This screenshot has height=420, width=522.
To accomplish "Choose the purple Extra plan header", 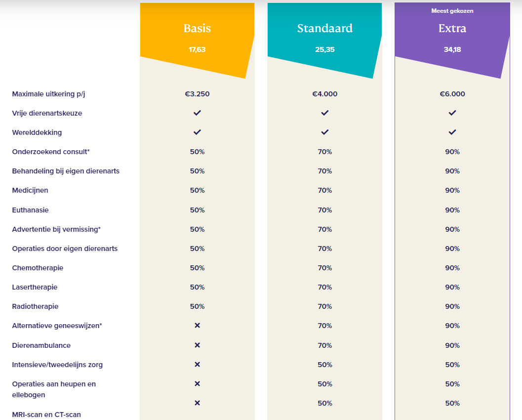I will [x=452, y=28].
